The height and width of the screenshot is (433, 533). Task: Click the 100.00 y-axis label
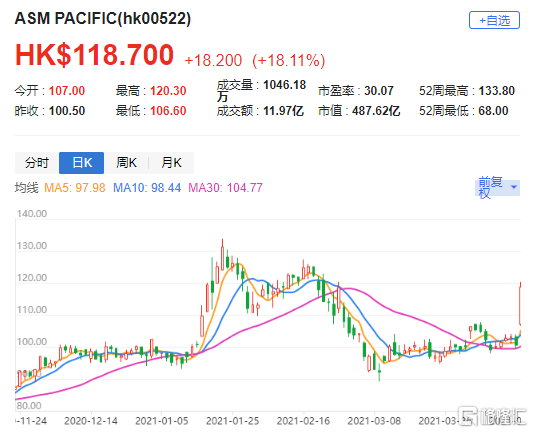click(x=32, y=342)
